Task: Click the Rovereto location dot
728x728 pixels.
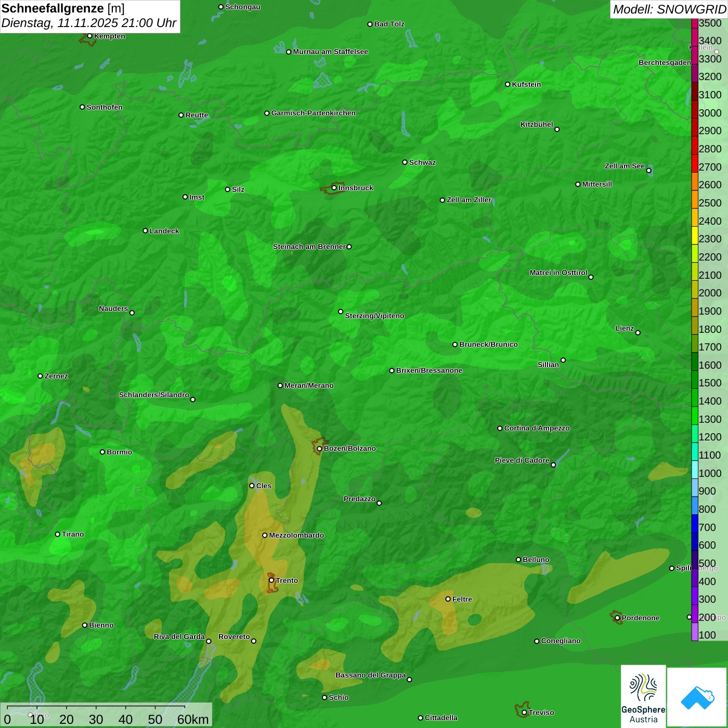Action: [254, 641]
